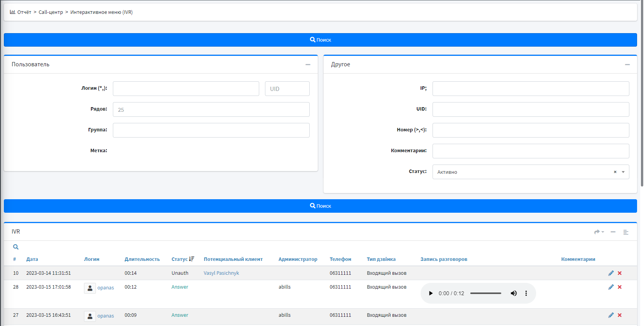Click the Call-центр breadcrumb
This screenshot has height=326, width=644.
click(50, 12)
